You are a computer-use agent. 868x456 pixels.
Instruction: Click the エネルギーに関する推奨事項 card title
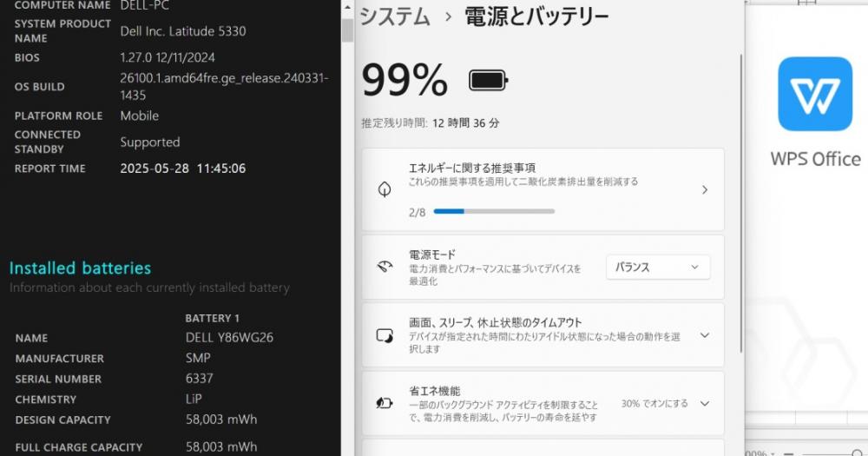[x=472, y=168]
